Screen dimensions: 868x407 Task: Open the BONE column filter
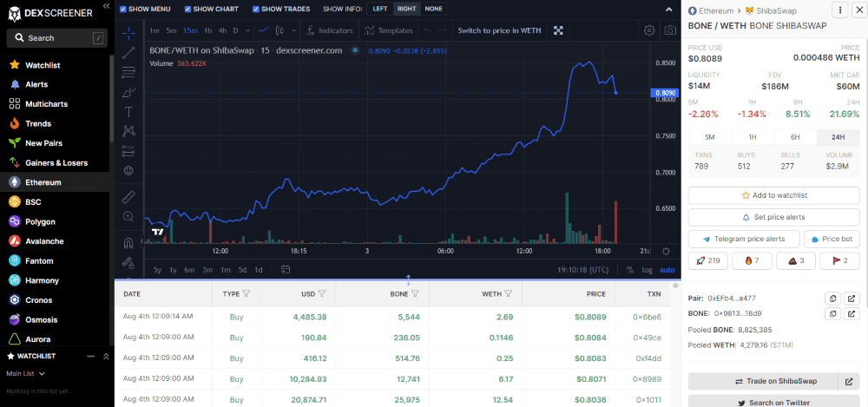415,294
